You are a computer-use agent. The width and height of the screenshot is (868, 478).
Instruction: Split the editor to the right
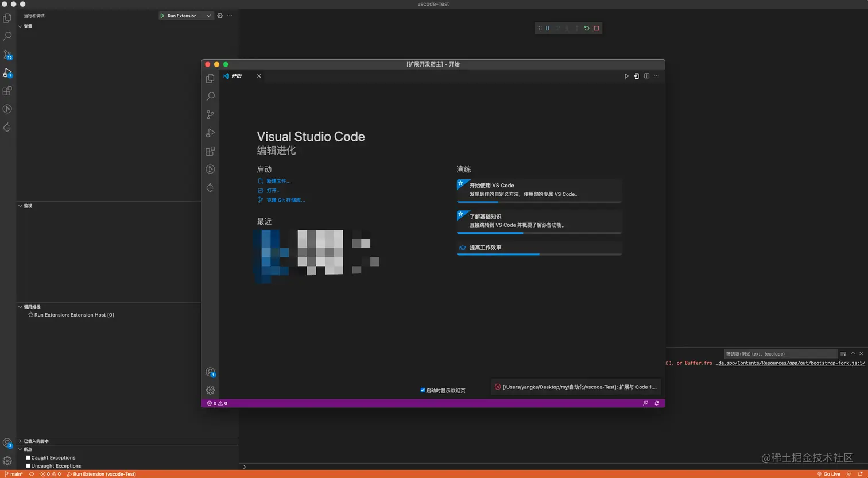click(646, 76)
